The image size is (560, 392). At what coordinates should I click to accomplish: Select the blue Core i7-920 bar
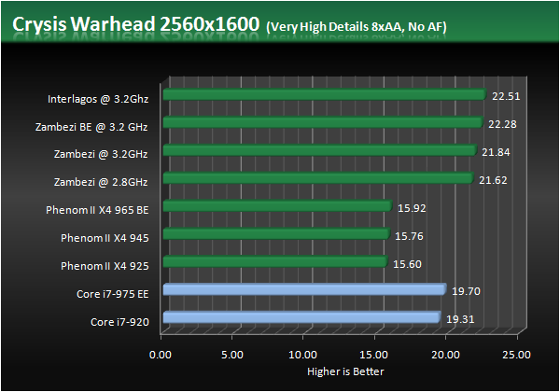click(x=301, y=317)
